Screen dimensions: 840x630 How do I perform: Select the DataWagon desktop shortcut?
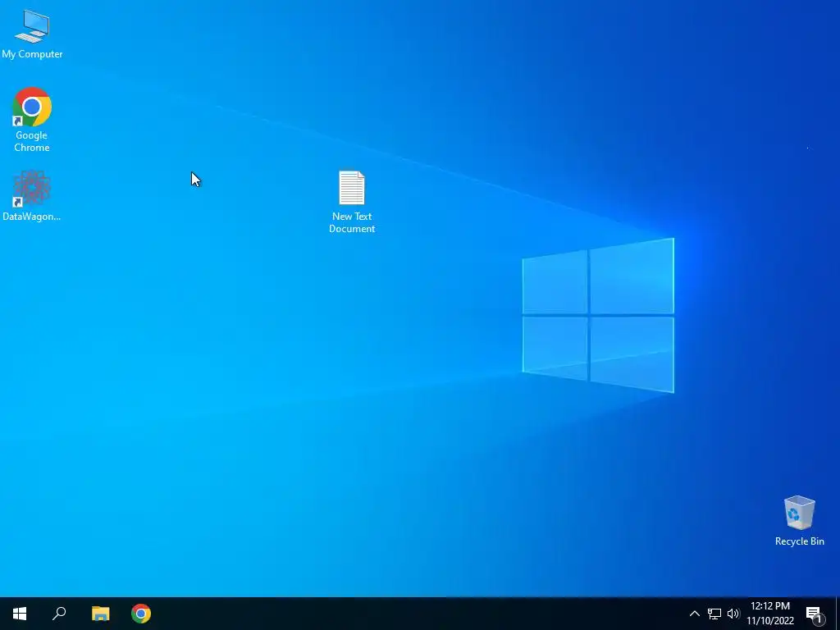click(x=32, y=195)
